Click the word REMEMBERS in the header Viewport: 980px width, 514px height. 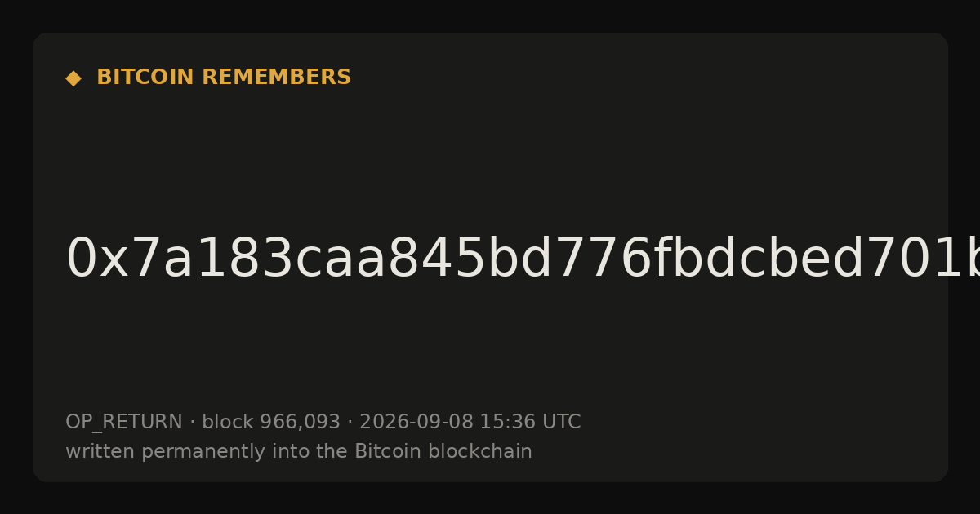click(276, 78)
